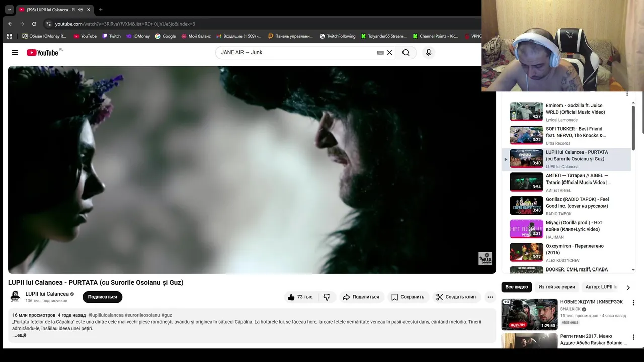The height and width of the screenshot is (362, 644).
Task: Open the Мой баланс bookmark
Action: coord(196,36)
